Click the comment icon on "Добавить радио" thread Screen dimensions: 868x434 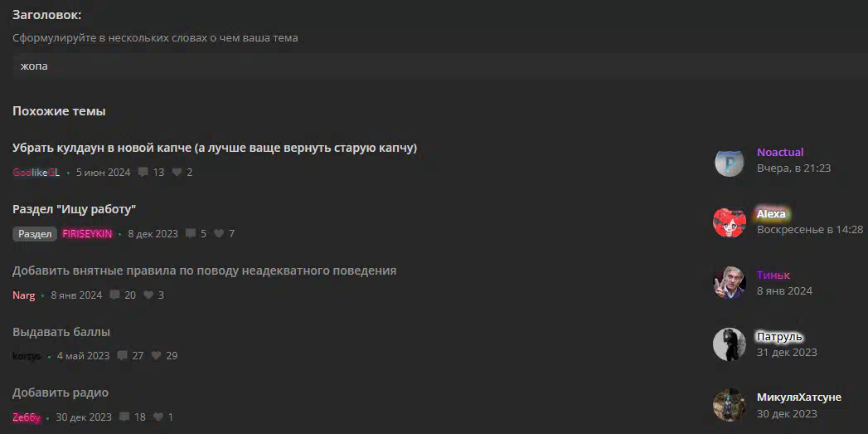pyautogui.click(x=124, y=417)
